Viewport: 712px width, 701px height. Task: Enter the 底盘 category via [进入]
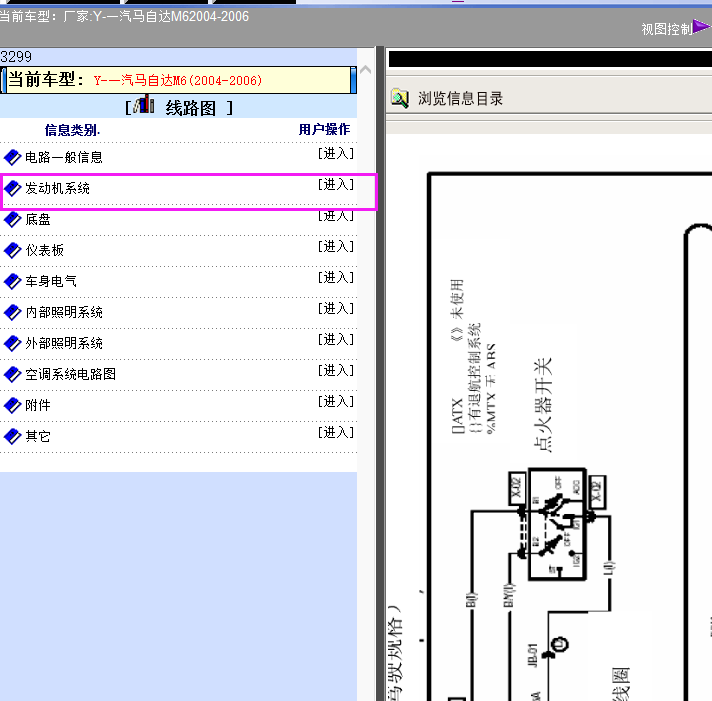336,216
